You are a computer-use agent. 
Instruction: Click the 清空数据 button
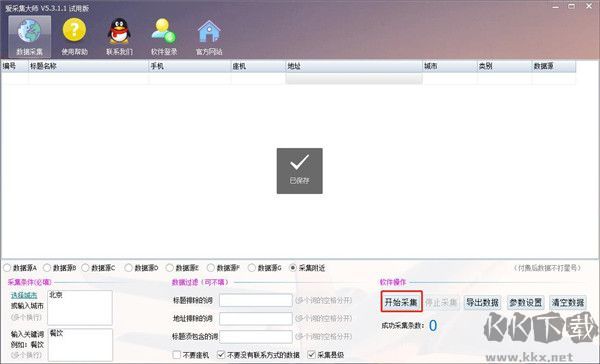(x=568, y=302)
